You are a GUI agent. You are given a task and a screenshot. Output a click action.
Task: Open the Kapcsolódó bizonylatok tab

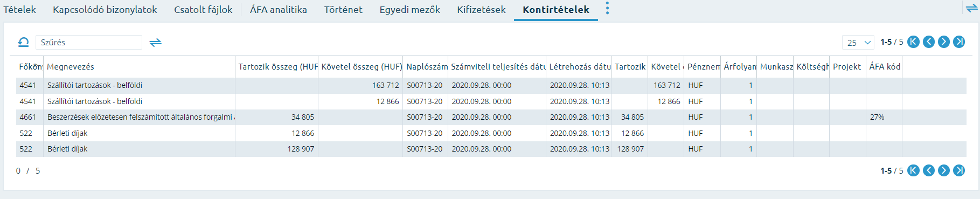point(105,10)
